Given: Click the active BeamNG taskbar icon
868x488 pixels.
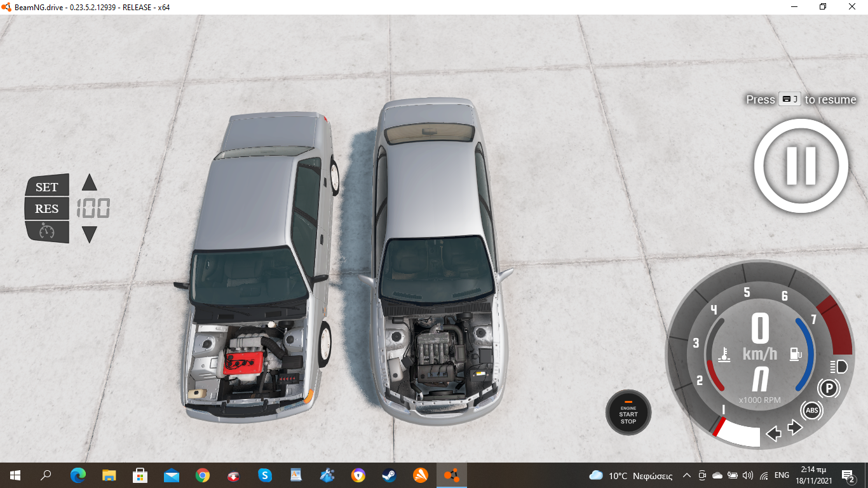Looking at the screenshot, I should click(452, 475).
